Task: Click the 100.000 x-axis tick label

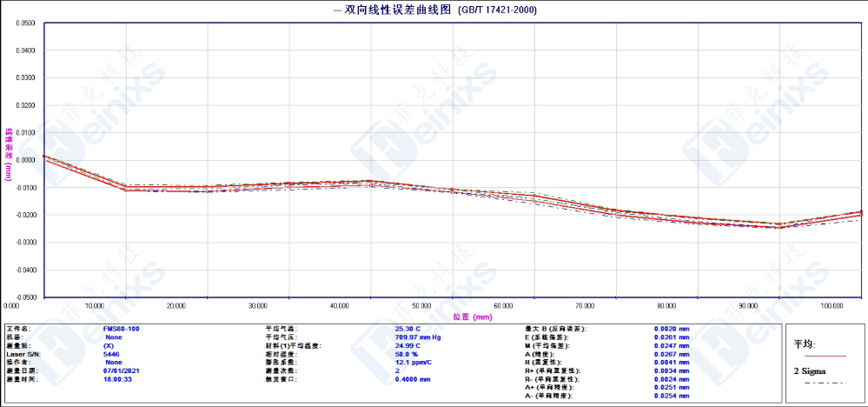Action: tap(835, 306)
